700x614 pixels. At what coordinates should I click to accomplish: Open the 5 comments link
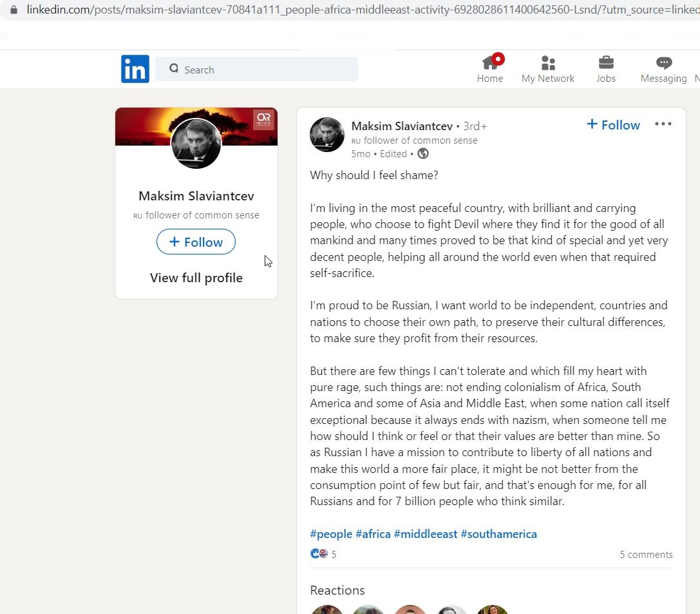click(646, 555)
